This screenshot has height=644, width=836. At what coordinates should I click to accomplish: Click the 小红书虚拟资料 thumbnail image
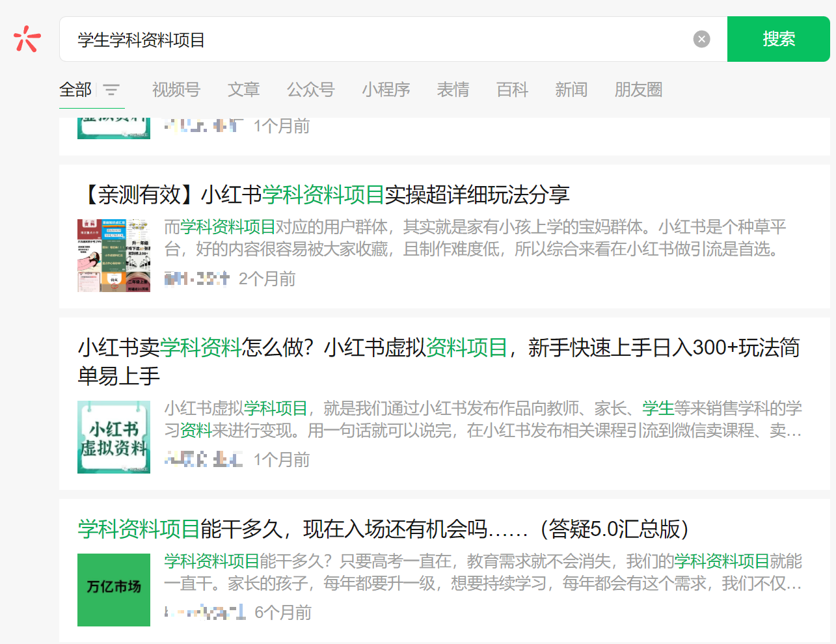tap(114, 437)
